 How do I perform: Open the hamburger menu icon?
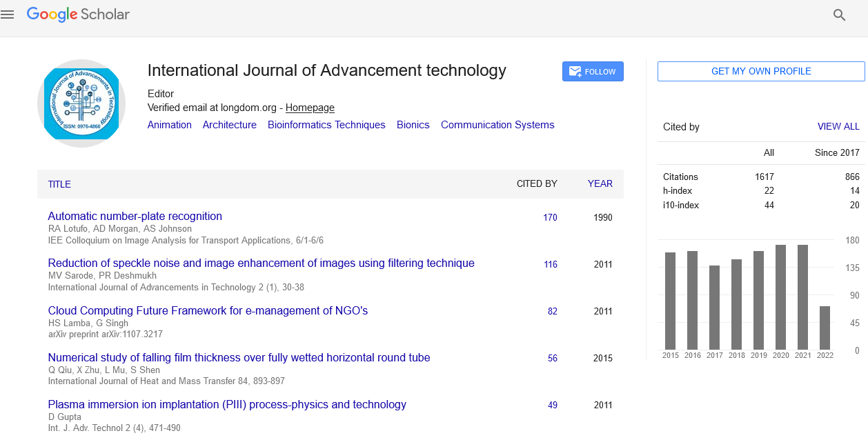click(x=8, y=14)
